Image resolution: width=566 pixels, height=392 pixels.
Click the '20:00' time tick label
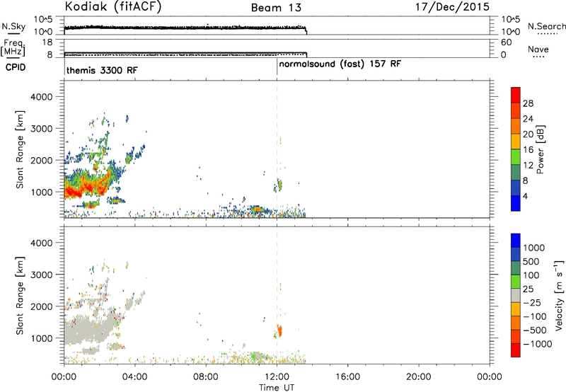click(419, 377)
